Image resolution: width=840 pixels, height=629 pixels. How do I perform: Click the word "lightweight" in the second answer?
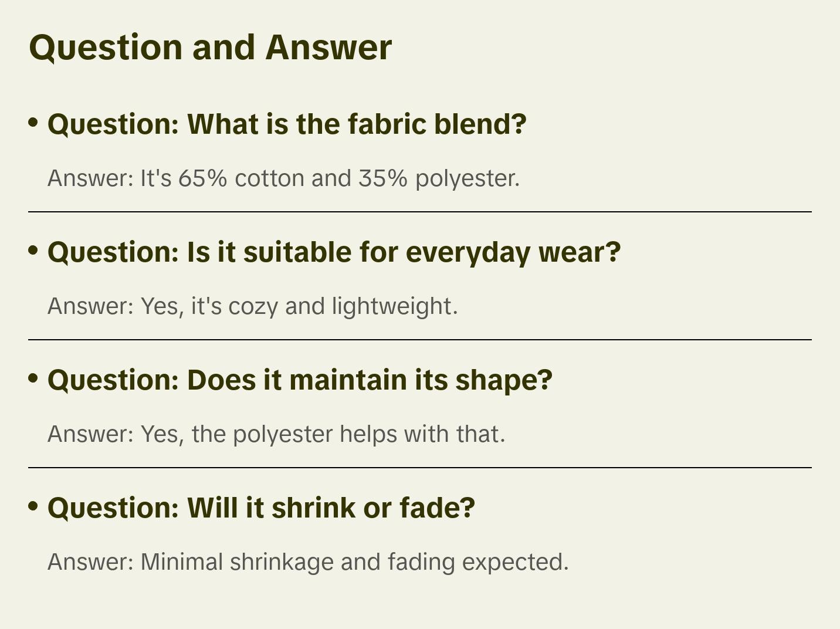[x=394, y=307]
